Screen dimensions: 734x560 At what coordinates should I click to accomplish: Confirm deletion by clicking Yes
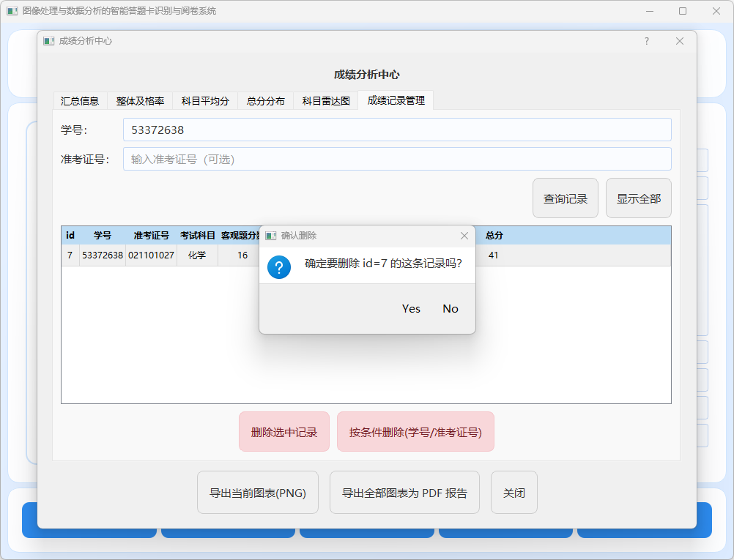(411, 309)
